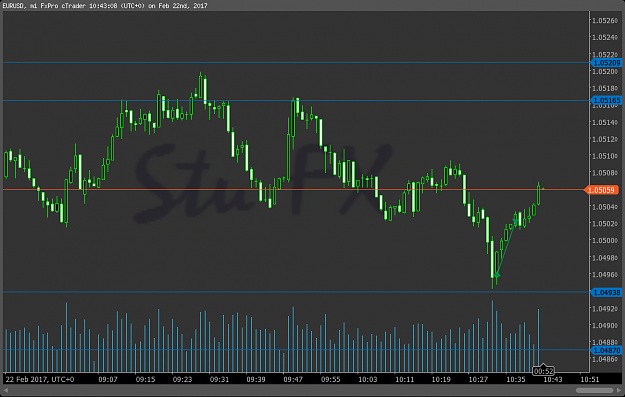Click the 1.05080 price scale value

click(605, 173)
